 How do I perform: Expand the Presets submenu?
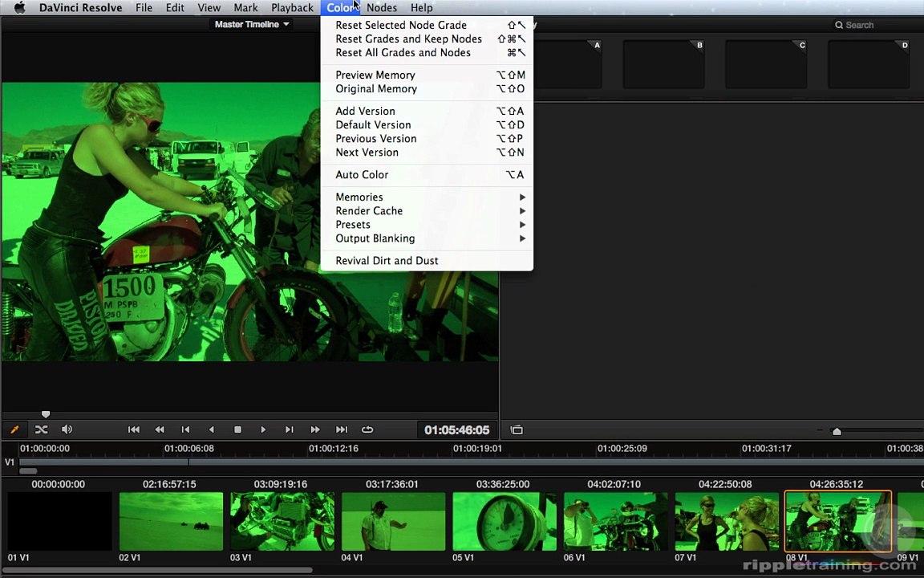[427, 225]
